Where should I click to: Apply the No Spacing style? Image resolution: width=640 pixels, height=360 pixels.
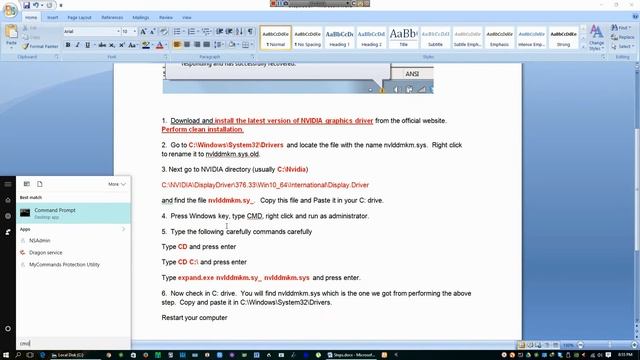(307, 38)
